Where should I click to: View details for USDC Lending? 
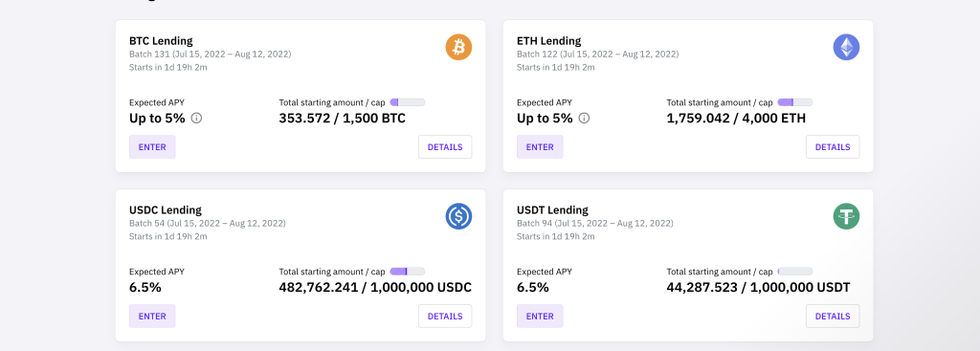tap(445, 316)
